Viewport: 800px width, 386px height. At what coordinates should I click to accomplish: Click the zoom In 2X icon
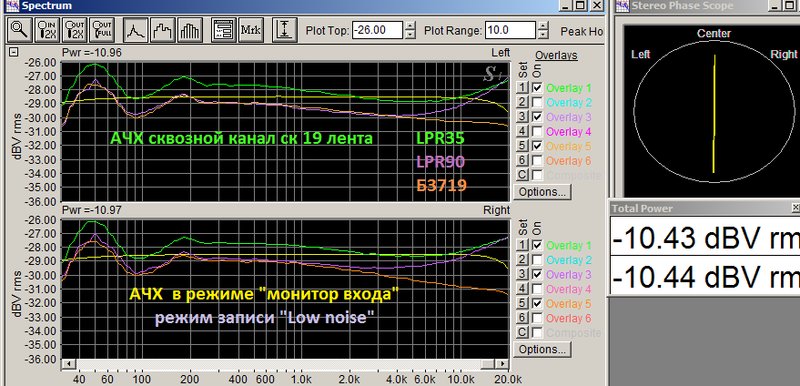48,30
